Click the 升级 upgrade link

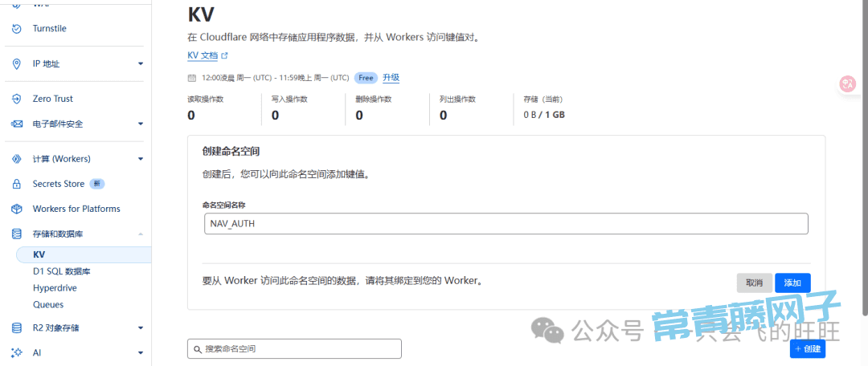[391, 78]
